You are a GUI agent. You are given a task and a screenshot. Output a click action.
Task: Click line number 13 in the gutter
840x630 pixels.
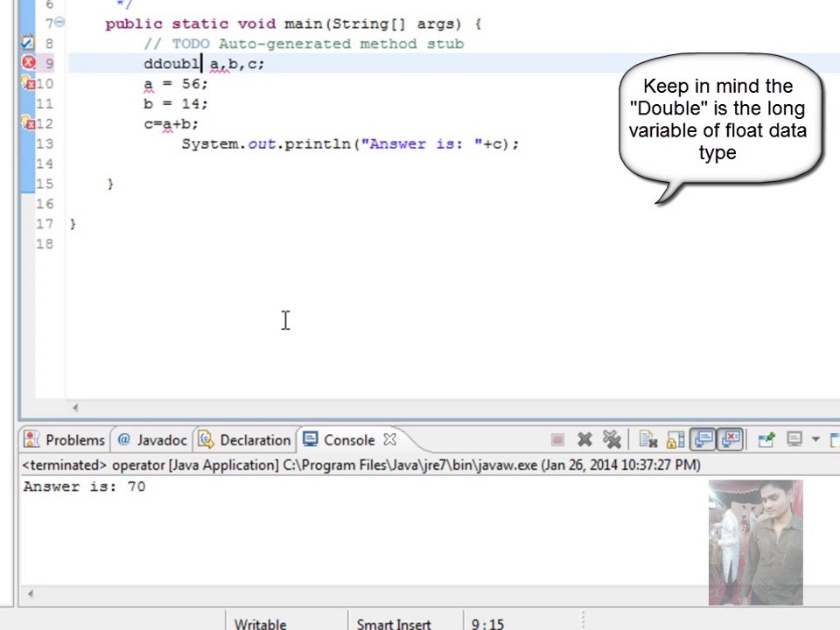pyautogui.click(x=45, y=143)
